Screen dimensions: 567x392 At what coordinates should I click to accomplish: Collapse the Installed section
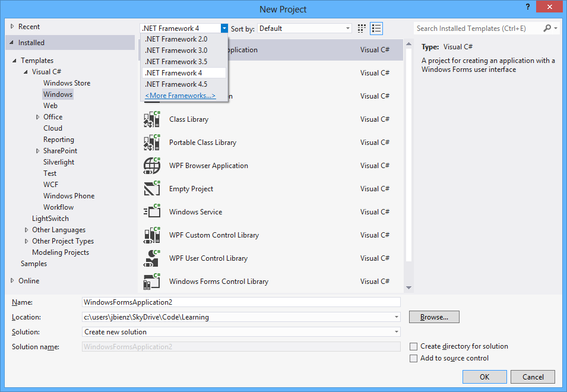click(12, 43)
